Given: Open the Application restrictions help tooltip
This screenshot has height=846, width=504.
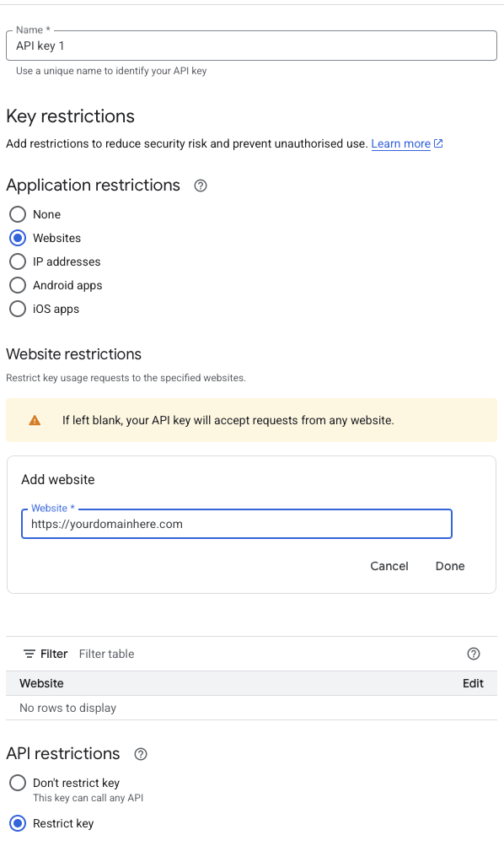Looking at the screenshot, I should tap(200, 185).
